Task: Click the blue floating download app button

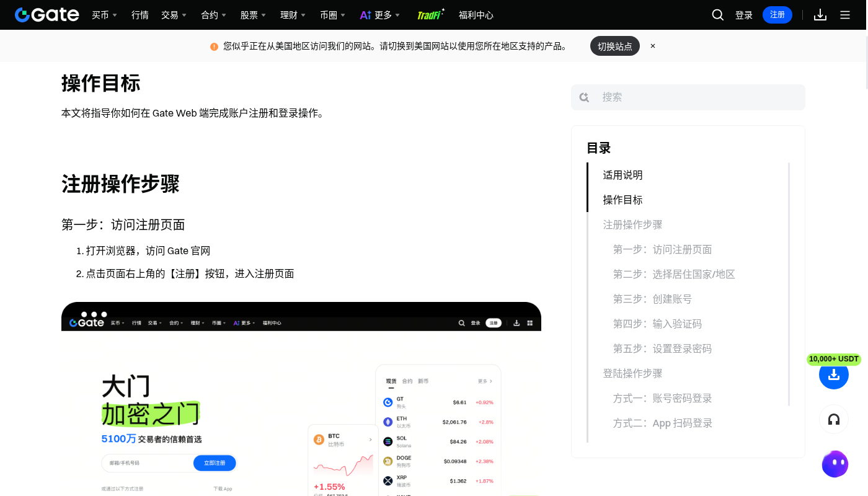Action: point(834,374)
